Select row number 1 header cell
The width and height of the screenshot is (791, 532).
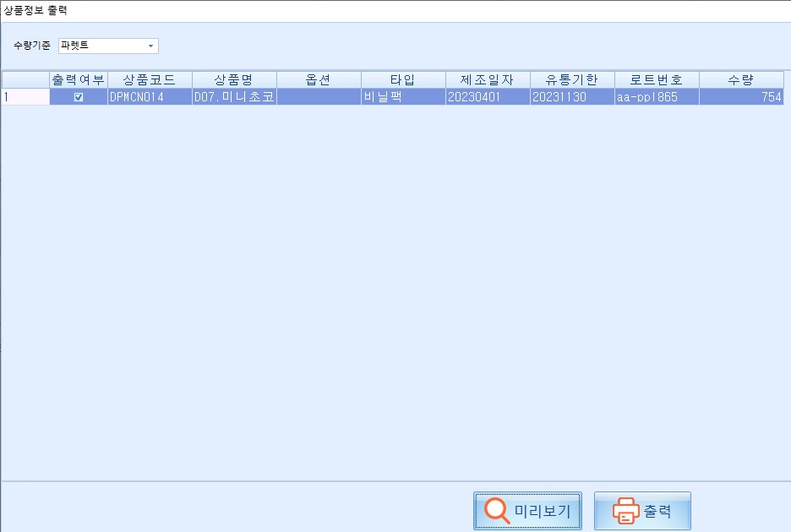pyautogui.click(x=25, y=97)
